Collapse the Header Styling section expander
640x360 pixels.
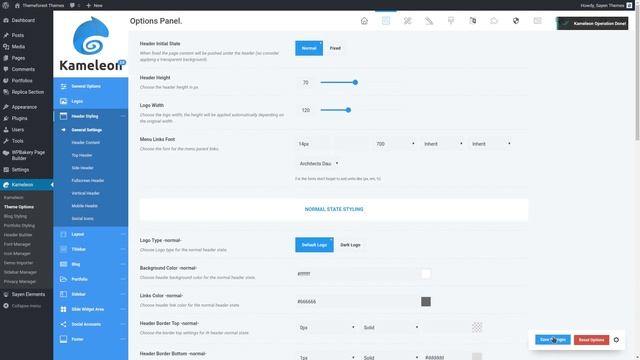pos(123,116)
